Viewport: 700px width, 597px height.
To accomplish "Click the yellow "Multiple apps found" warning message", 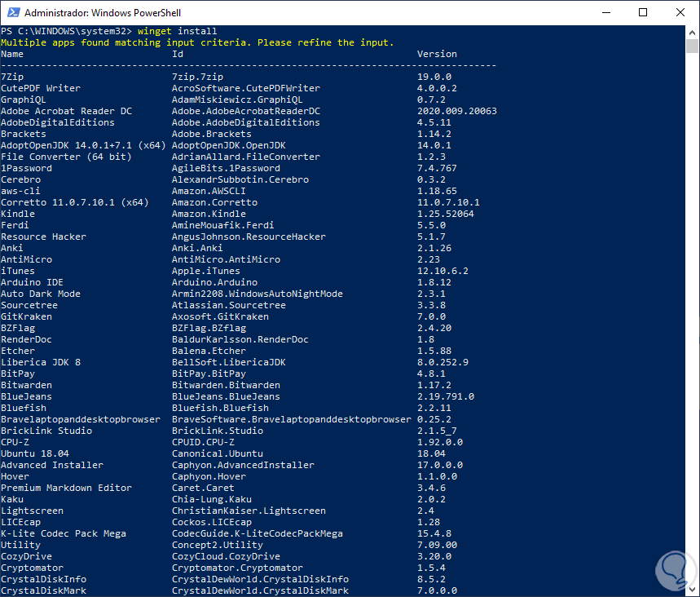I will coord(197,42).
